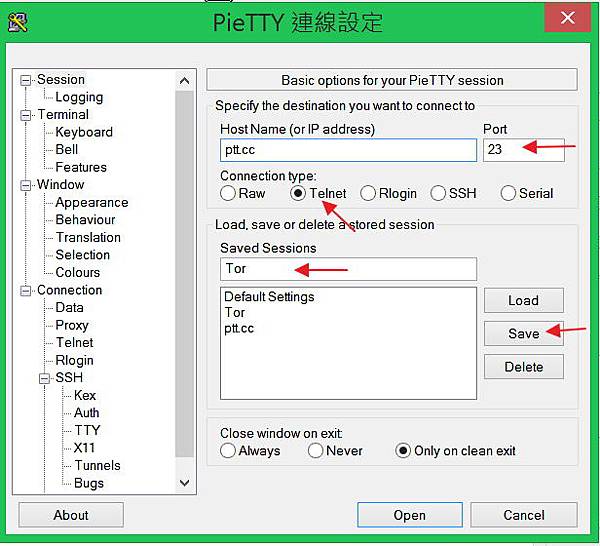Open the Tunnels settings category
Screen dimensions: 600x546
[97, 466]
